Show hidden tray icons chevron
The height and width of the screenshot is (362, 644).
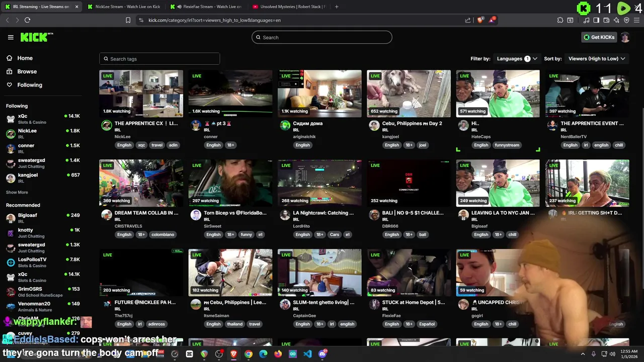pos(583,354)
